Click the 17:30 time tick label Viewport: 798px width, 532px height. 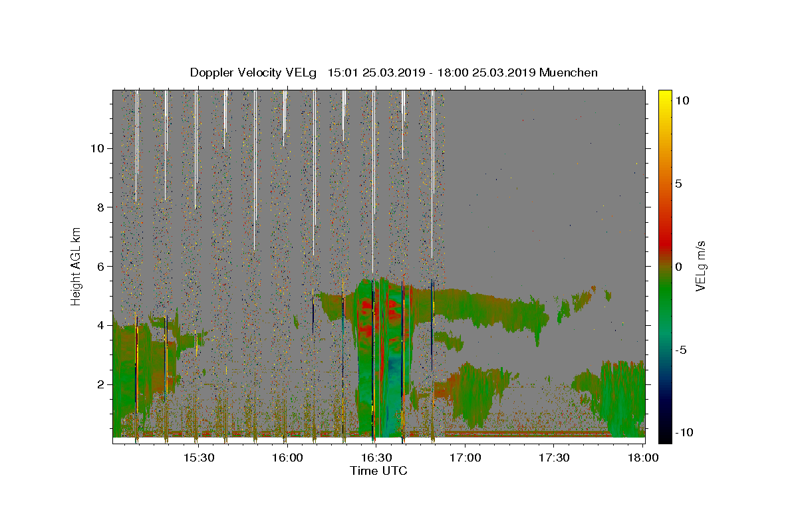[x=554, y=458]
